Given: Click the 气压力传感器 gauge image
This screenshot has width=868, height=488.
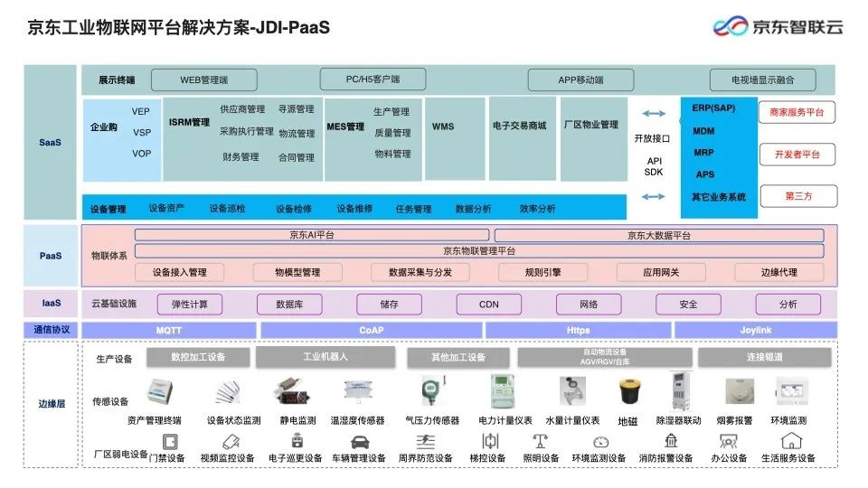Looking at the screenshot, I should (432, 391).
